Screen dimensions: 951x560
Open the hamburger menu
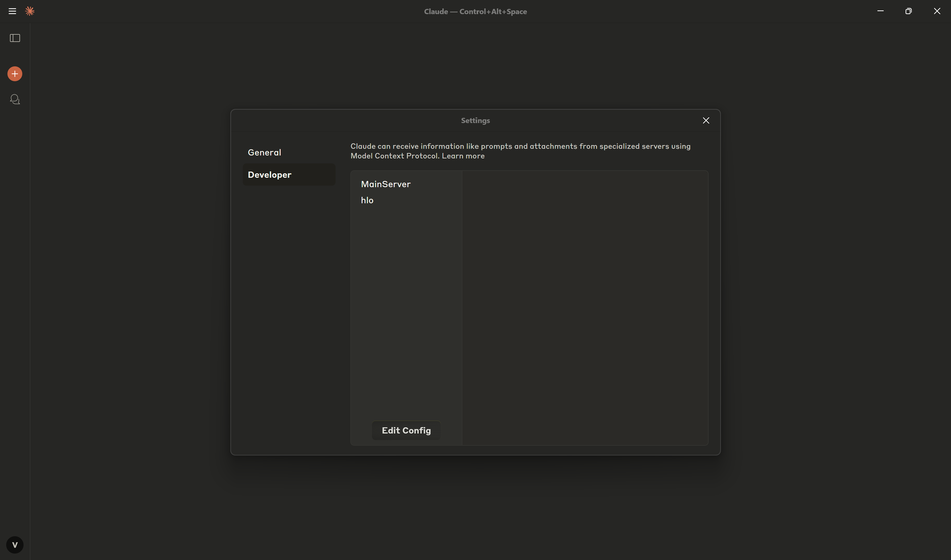12,11
